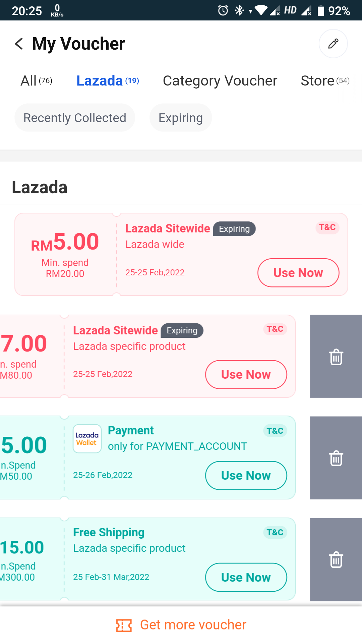Screen dimensions: 362x644
Task: Tap the back arrow beside My Voucher
Action: click(19, 44)
